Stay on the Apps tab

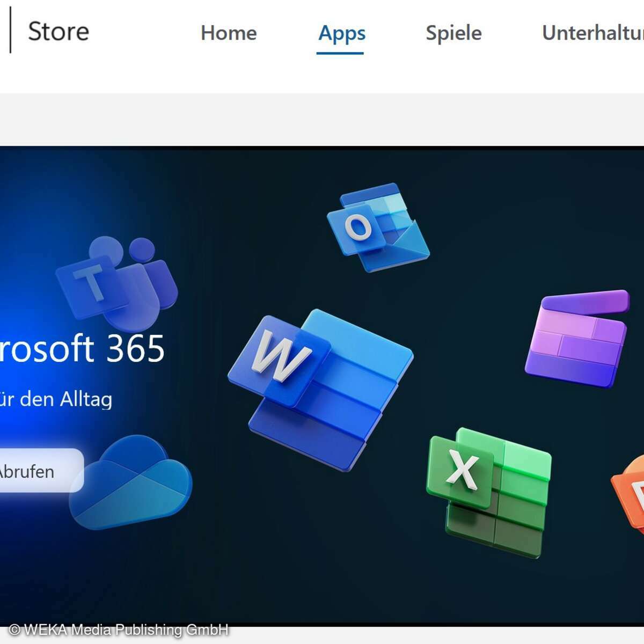pyautogui.click(x=341, y=33)
